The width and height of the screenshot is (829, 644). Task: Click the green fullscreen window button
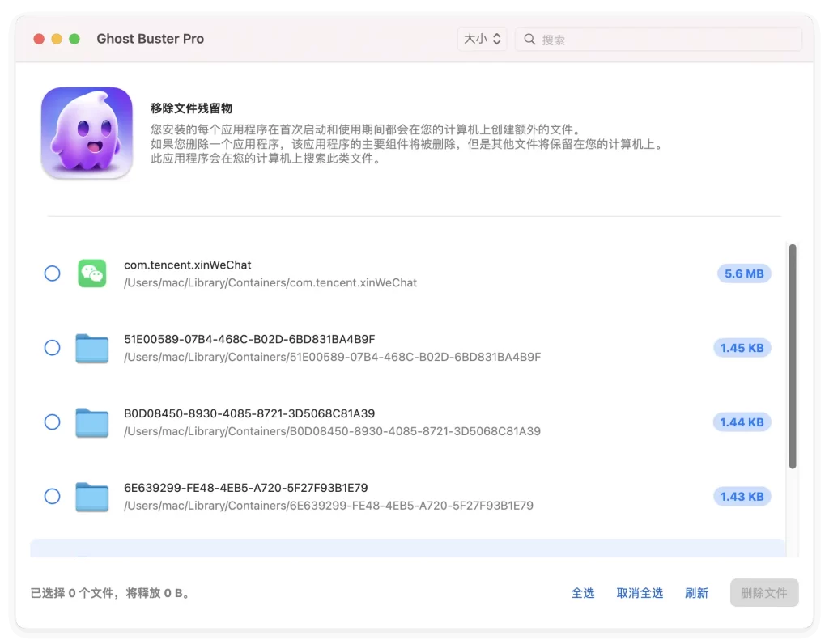[x=74, y=39]
